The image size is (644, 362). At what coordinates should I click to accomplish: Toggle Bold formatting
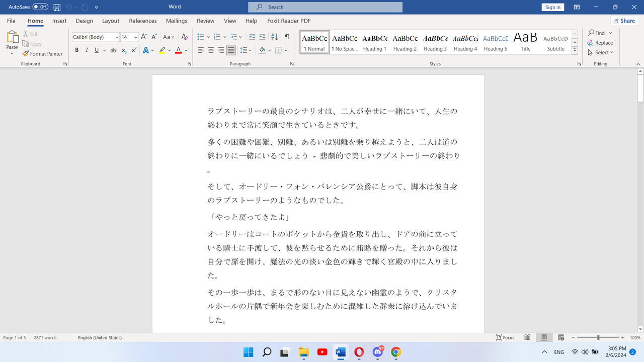(77, 50)
